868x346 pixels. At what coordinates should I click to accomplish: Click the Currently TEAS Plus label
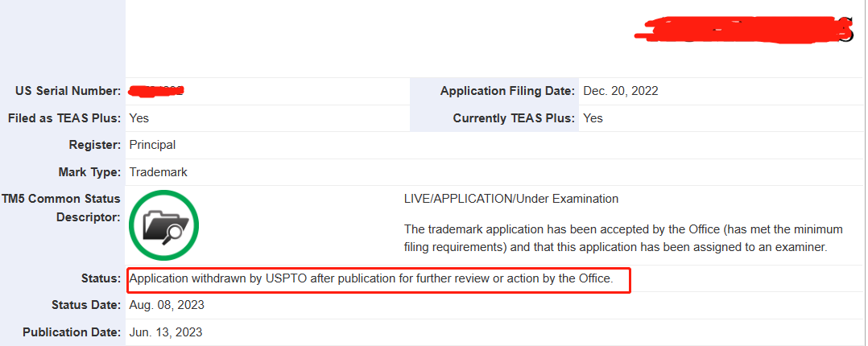coord(514,118)
